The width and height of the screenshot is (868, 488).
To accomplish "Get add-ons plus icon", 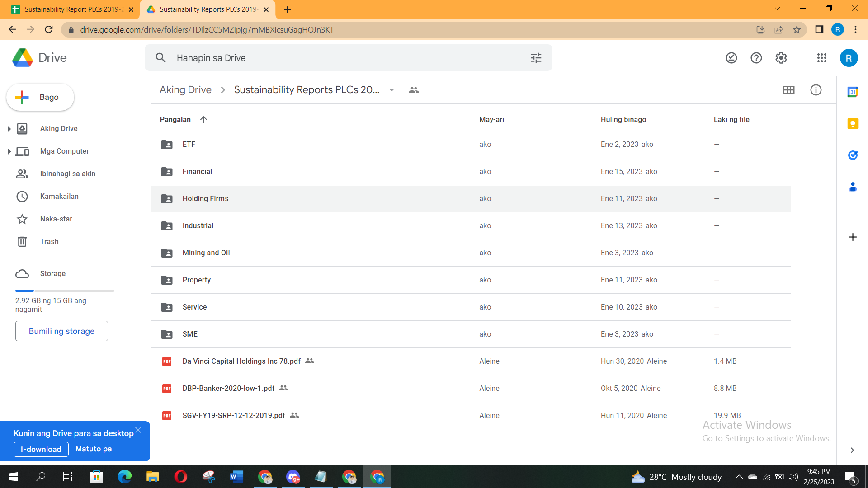I will click(x=853, y=237).
